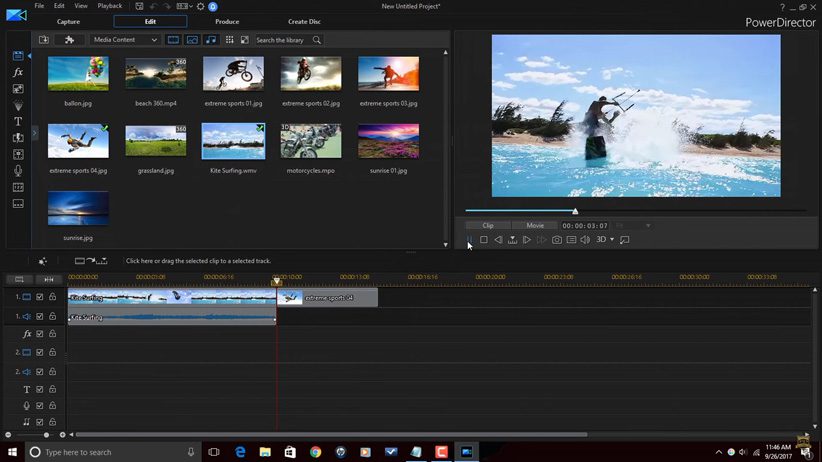Open the timeline aspect/layout dropdown in title bar

(x=184, y=6)
